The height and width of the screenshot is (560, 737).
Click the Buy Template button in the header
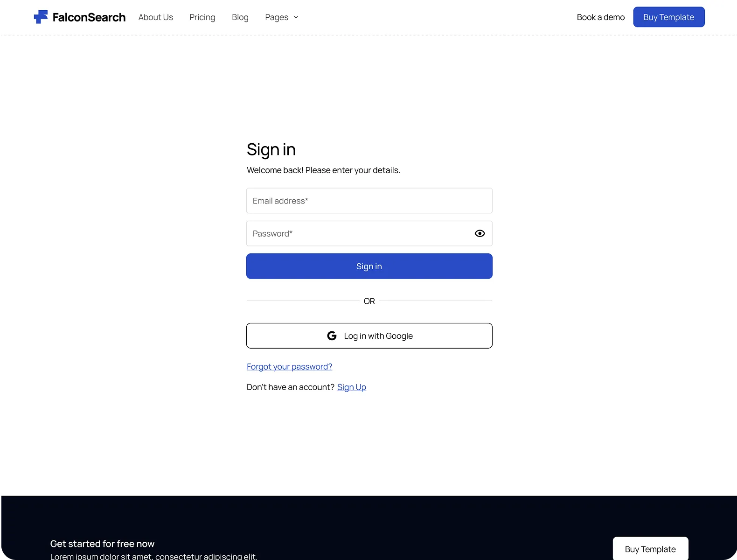pos(669,17)
